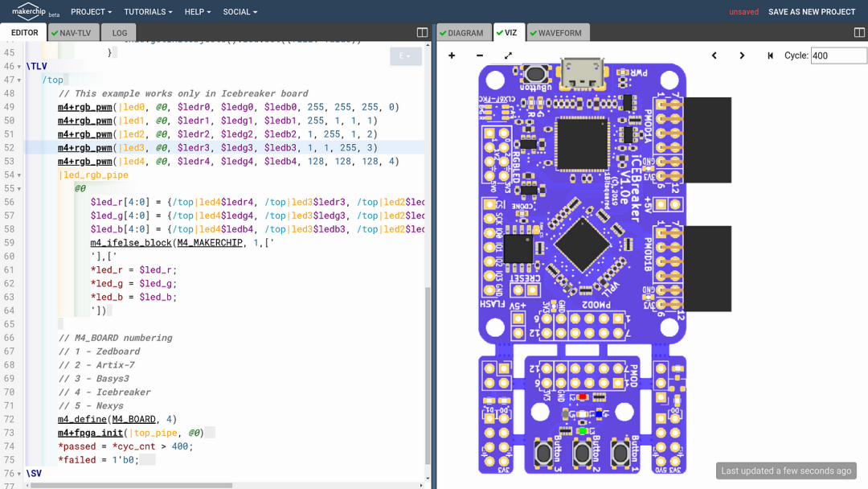This screenshot has width=868, height=489.
Task: Jump to first cycle
Action: pyautogui.click(x=770, y=55)
